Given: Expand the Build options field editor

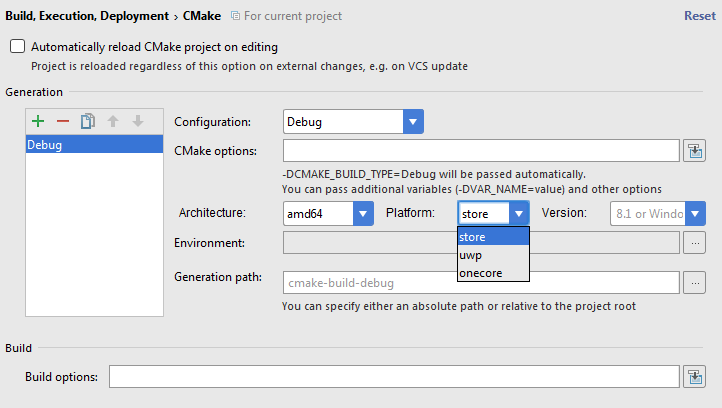Looking at the screenshot, I should (x=695, y=377).
